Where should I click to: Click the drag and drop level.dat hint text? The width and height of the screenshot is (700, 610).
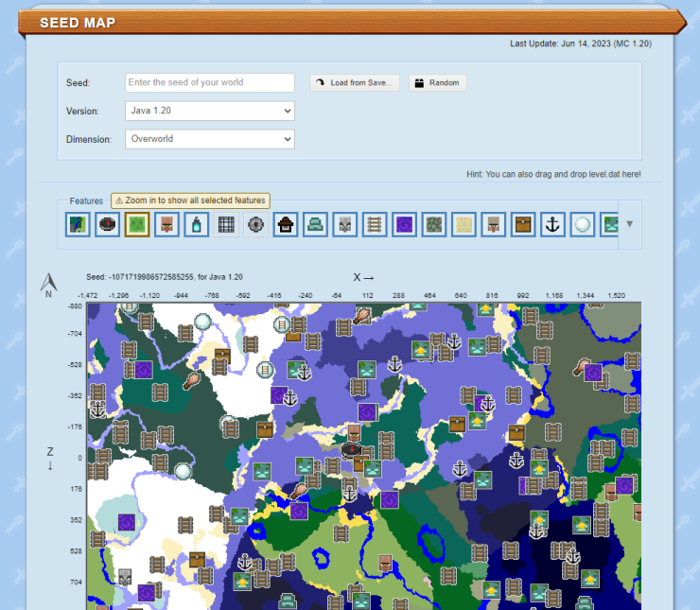[x=553, y=174]
